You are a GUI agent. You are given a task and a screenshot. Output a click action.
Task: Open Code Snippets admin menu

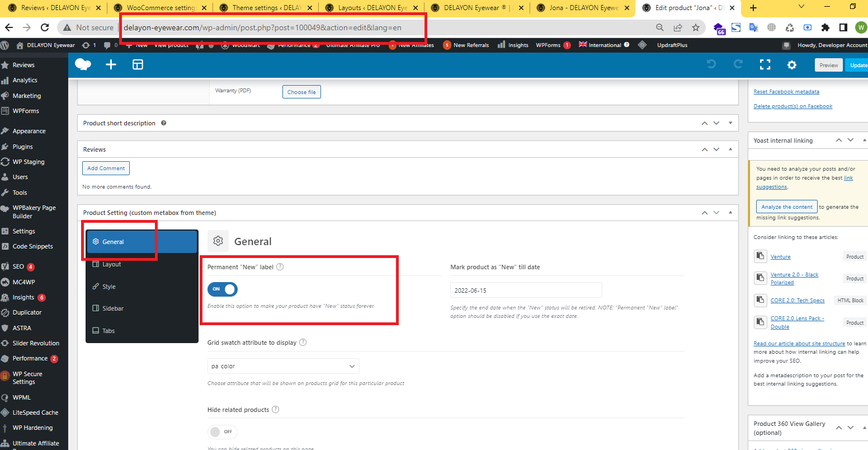(34, 246)
